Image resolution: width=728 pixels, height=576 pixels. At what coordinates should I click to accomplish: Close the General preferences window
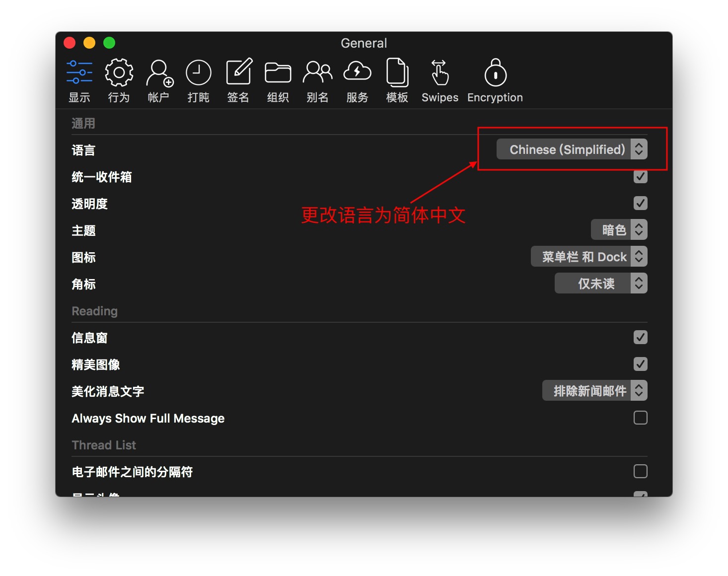[x=70, y=43]
